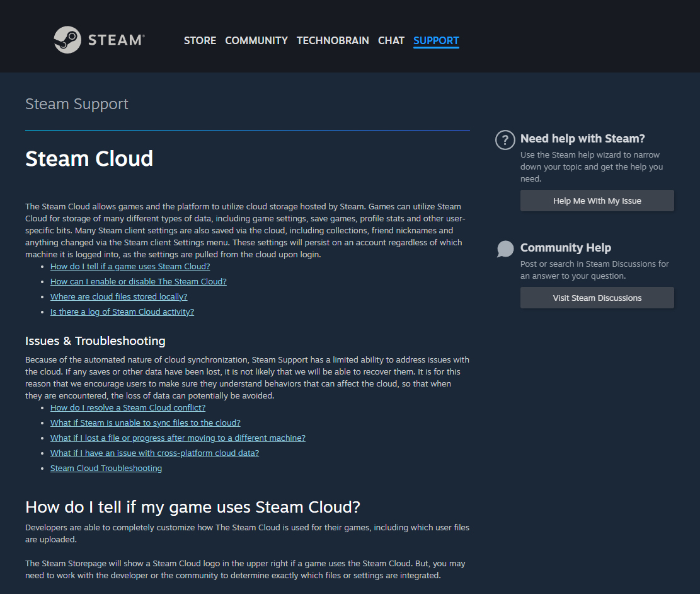
Task: Open the Steam Cloud Troubleshooting link
Action: (106, 469)
